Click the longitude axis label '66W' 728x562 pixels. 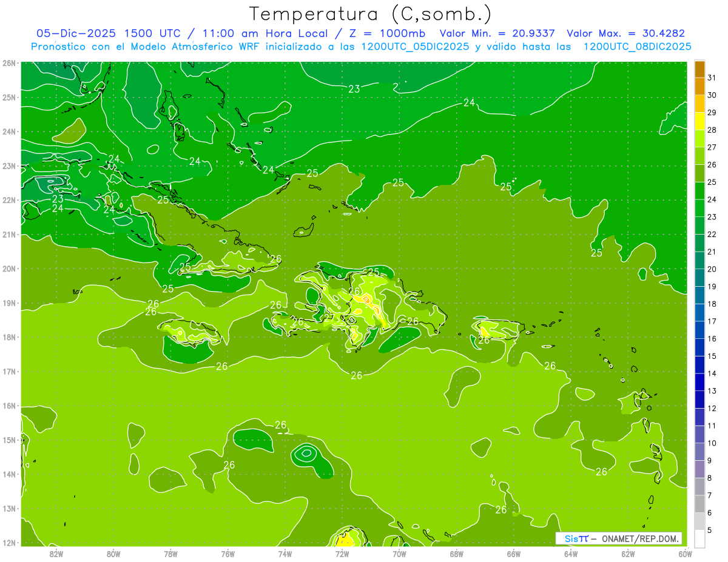(x=514, y=554)
